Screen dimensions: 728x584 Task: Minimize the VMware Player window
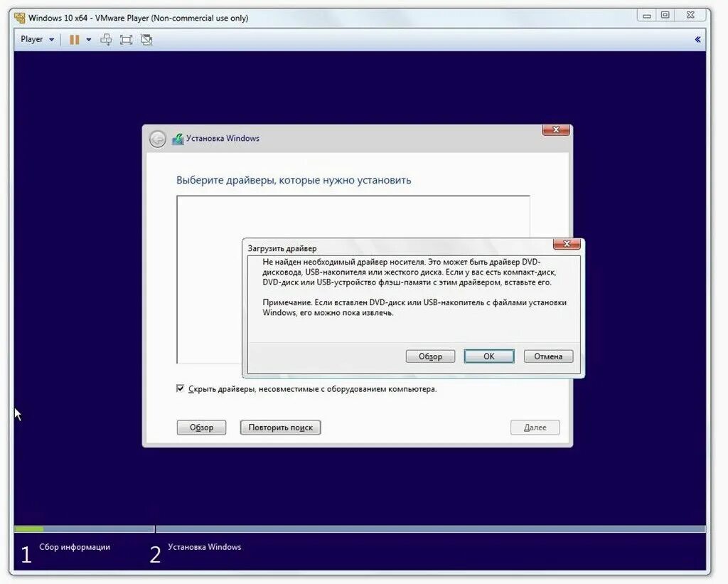pyautogui.click(x=647, y=16)
